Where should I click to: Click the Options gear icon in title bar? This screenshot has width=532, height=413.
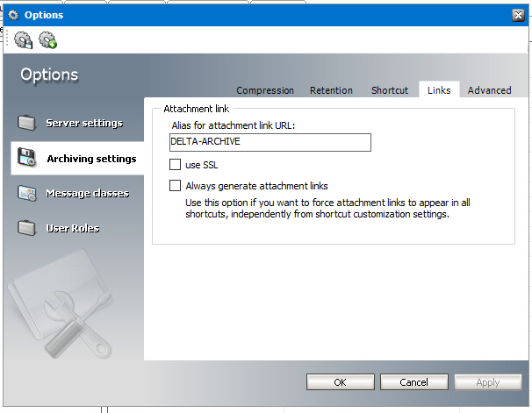click(13, 15)
